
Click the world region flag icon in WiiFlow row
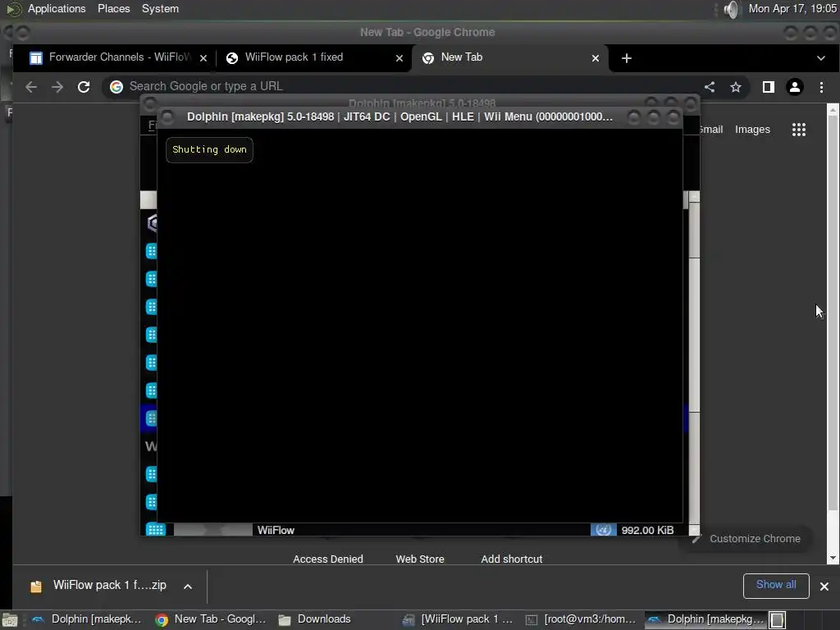[603, 530]
